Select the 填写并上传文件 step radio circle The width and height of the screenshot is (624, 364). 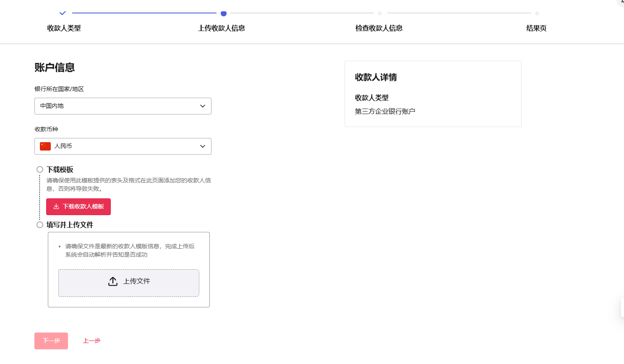[40, 225]
